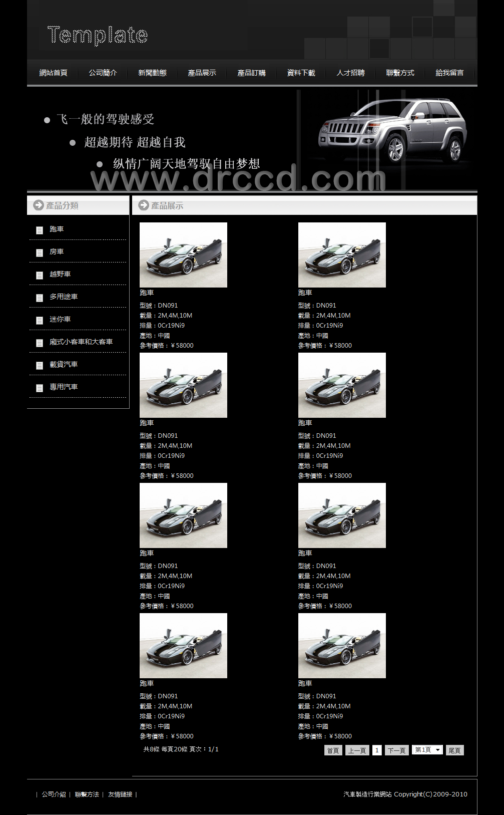
Task: Click the silver SUV banner image
Action: (x=393, y=131)
